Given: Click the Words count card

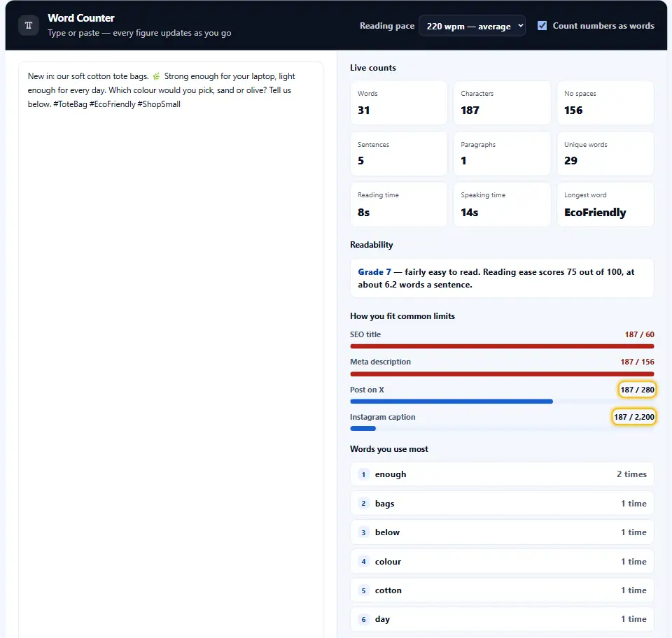Looking at the screenshot, I should (398, 103).
